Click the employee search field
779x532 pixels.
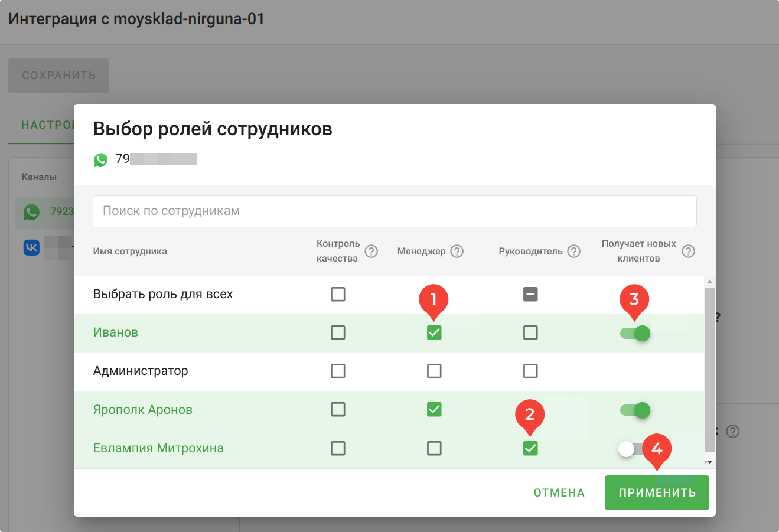click(x=395, y=211)
